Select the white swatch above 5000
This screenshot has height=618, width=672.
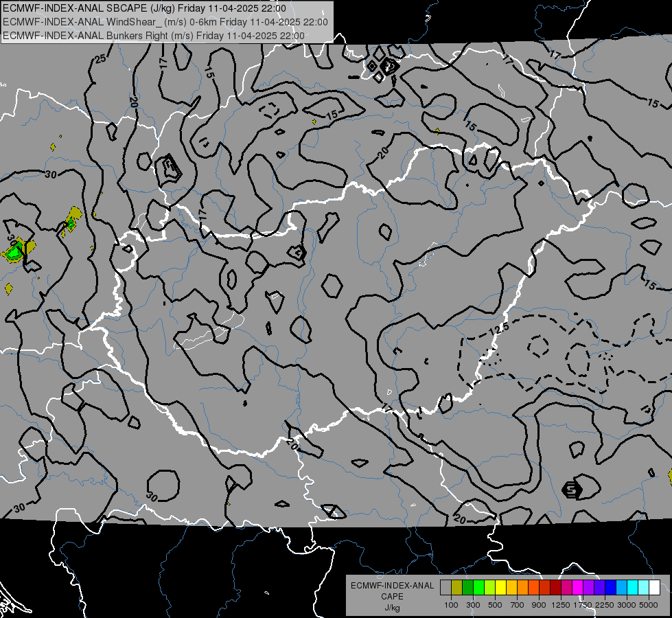tap(654, 587)
